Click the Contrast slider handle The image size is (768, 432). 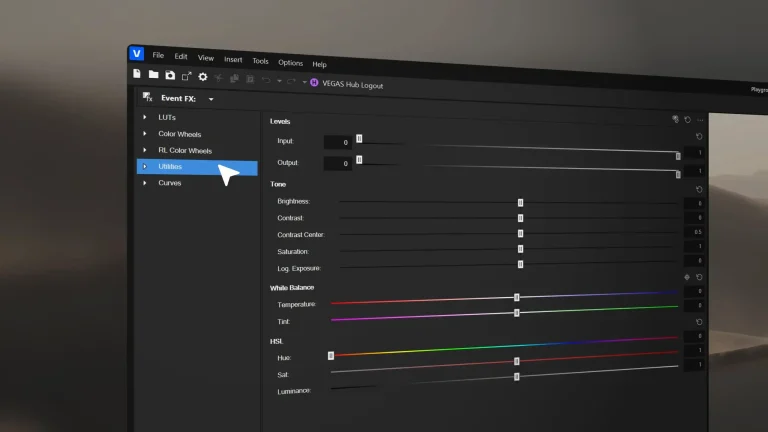coord(520,218)
